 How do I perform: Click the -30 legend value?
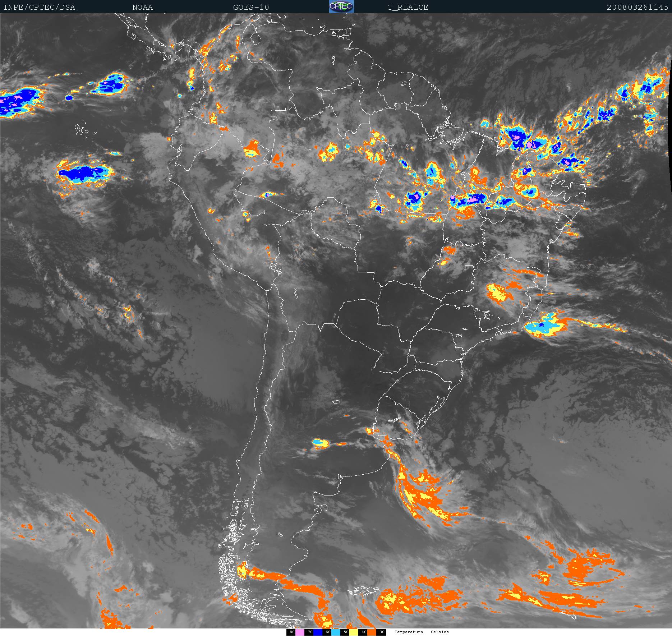tap(381, 632)
